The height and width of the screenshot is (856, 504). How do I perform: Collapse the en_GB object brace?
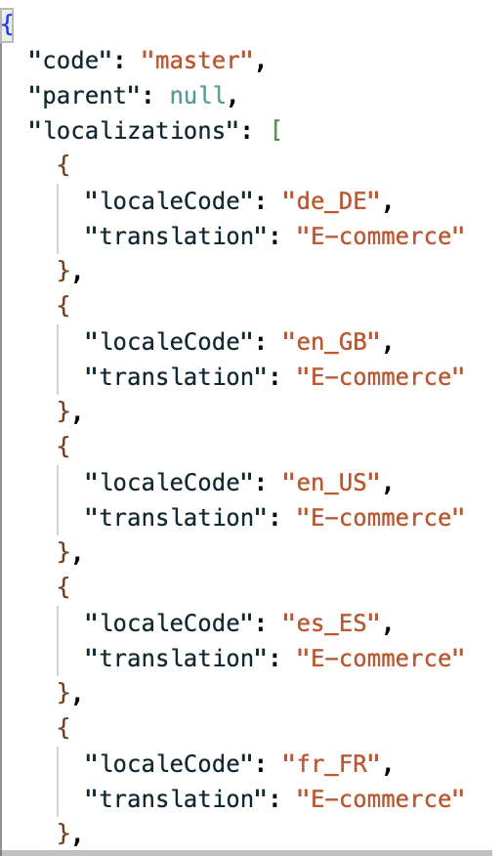coord(63,306)
